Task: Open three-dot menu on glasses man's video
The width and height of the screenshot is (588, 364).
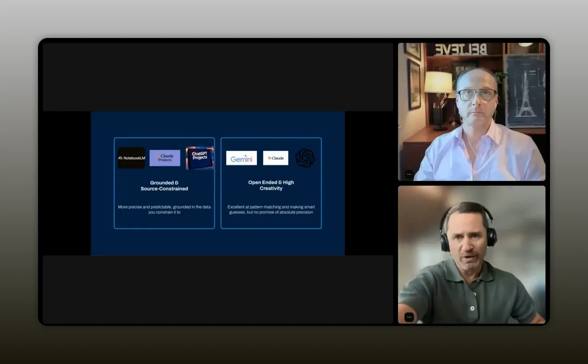Action: pos(409,174)
